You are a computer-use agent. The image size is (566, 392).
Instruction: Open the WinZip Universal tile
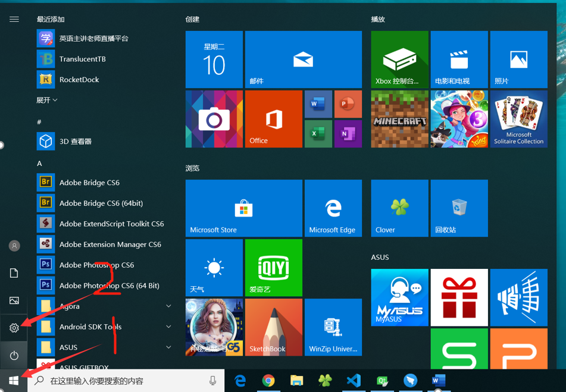coord(333,327)
